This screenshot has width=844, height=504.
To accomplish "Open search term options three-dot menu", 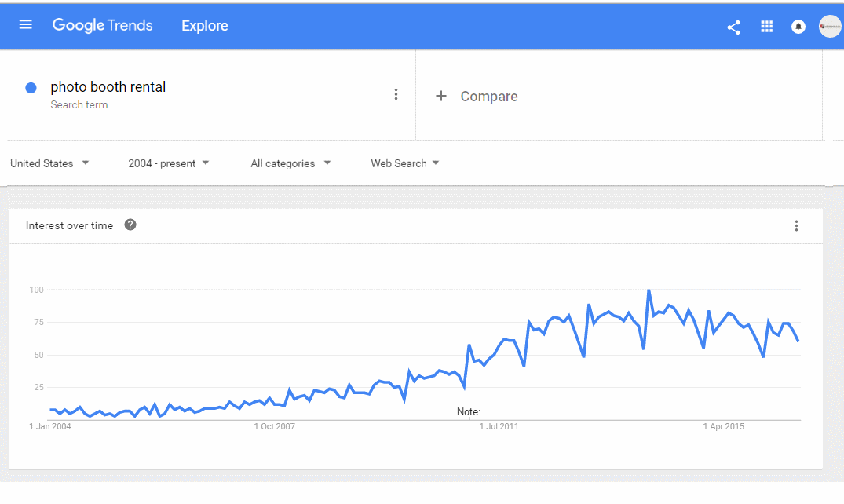I will click(x=396, y=94).
